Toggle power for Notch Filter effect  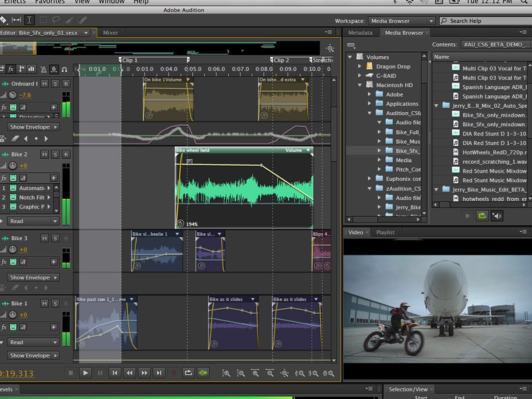click(x=13, y=197)
